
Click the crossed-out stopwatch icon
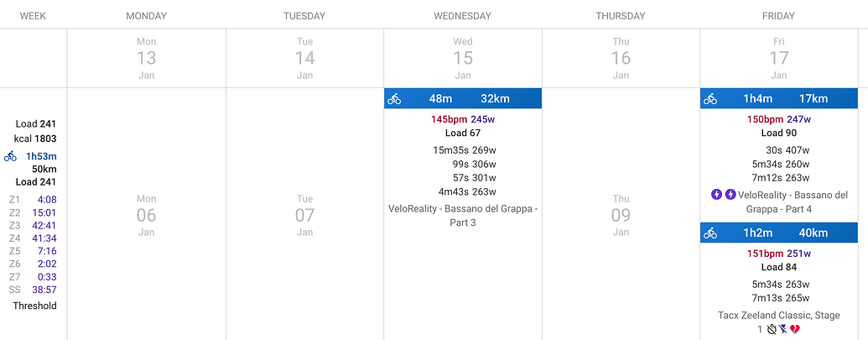coord(772,329)
